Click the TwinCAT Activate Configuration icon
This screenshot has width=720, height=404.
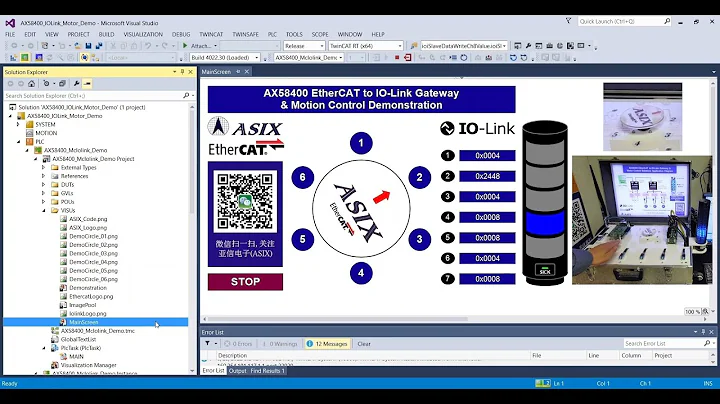point(13,57)
